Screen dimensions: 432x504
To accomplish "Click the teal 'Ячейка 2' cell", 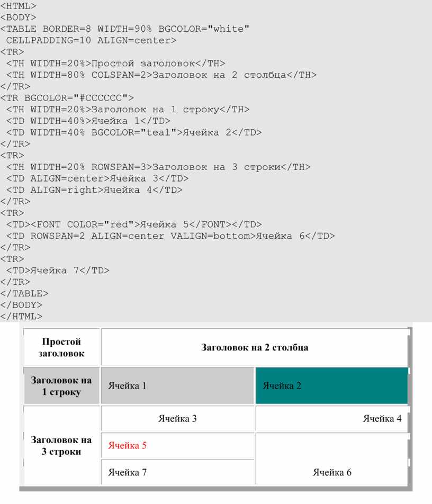I will click(x=332, y=386).
